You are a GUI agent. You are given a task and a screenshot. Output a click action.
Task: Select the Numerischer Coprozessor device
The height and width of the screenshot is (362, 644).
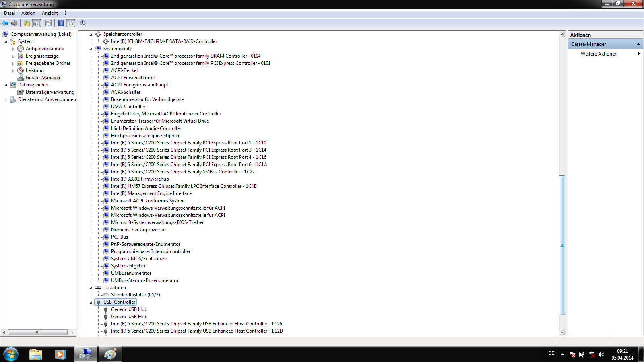click(x=138, y=230)
